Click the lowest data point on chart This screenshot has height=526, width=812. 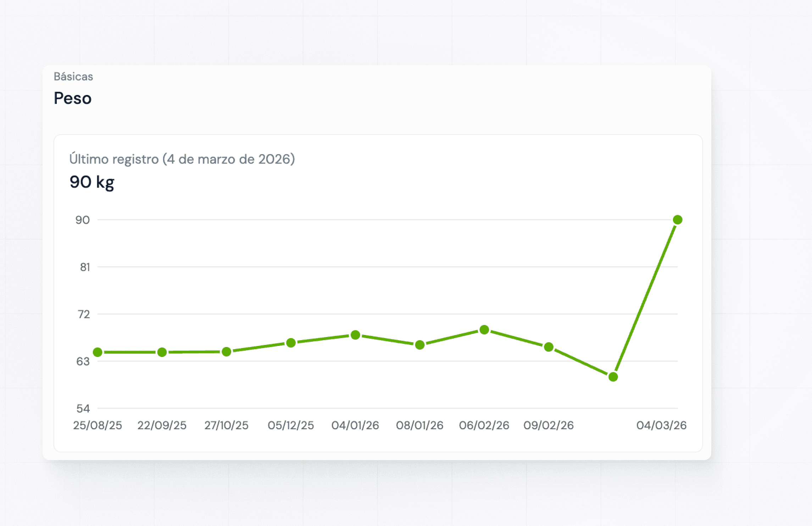pyautogui.click(x=613, y=377)
